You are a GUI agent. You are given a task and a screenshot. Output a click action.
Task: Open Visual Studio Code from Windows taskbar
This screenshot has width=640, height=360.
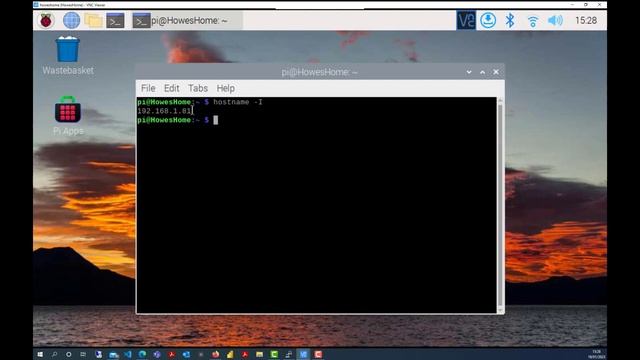pos(128,354)
